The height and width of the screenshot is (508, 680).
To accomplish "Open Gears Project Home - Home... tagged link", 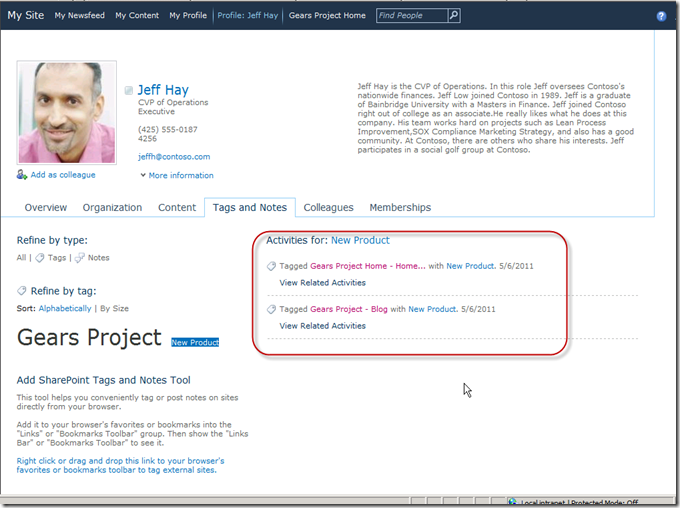I will pyautogui.click(x=368, y=266).
